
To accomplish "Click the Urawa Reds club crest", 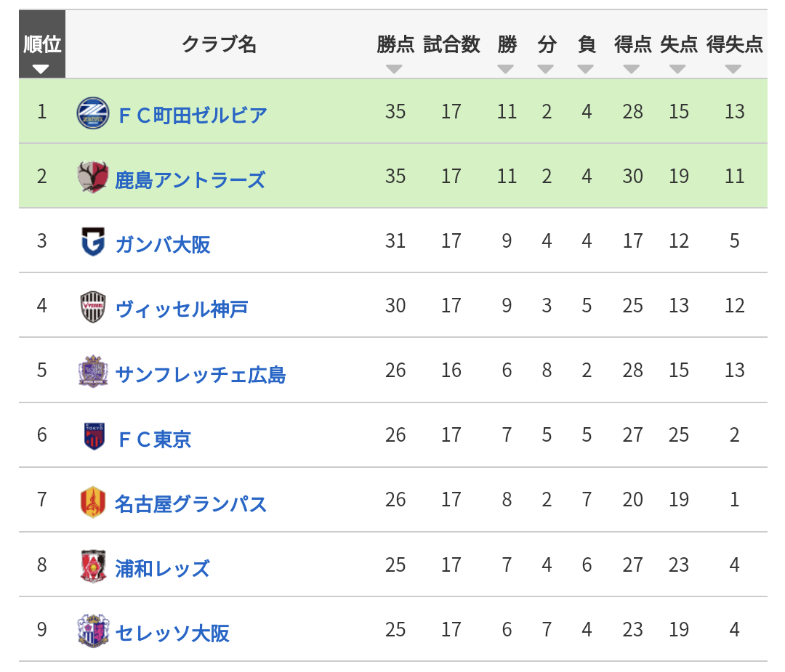I will click(93, 565).
